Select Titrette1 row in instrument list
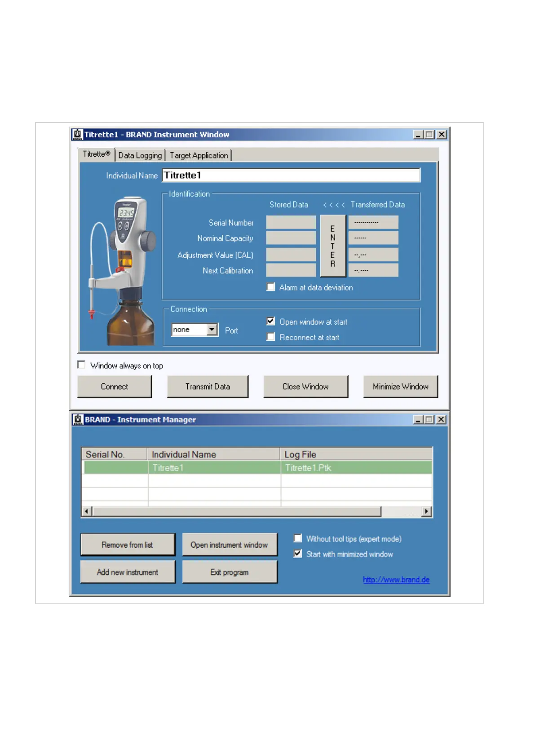 tap(257, 468)
